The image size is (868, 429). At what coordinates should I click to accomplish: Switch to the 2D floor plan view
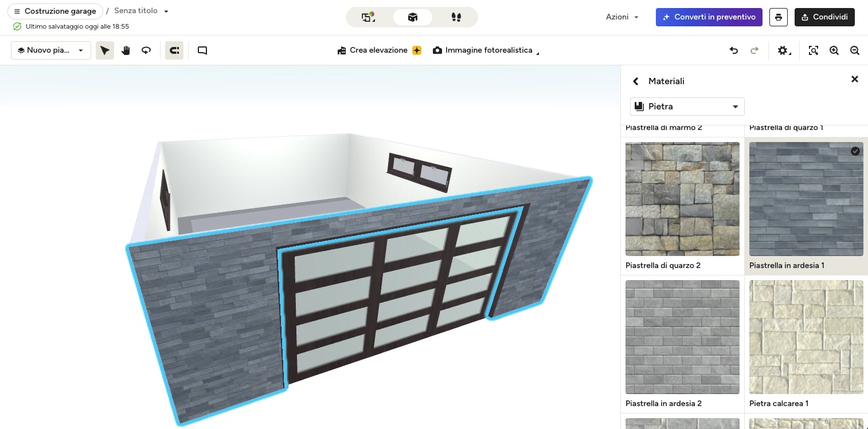(368, 17)
